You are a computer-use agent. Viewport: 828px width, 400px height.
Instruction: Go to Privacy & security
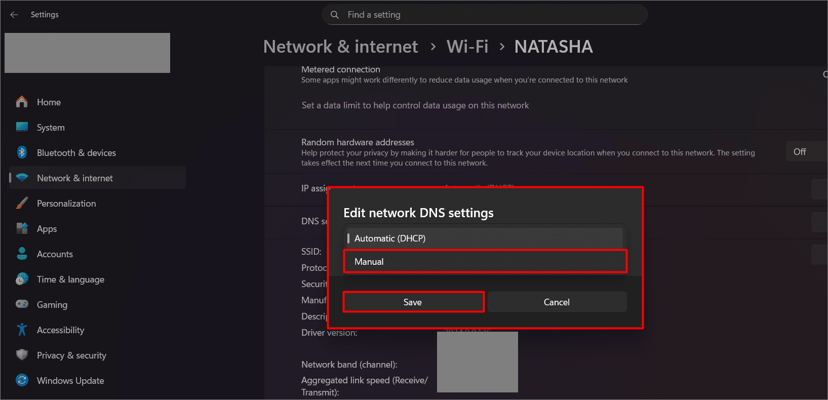click(98, 356)
